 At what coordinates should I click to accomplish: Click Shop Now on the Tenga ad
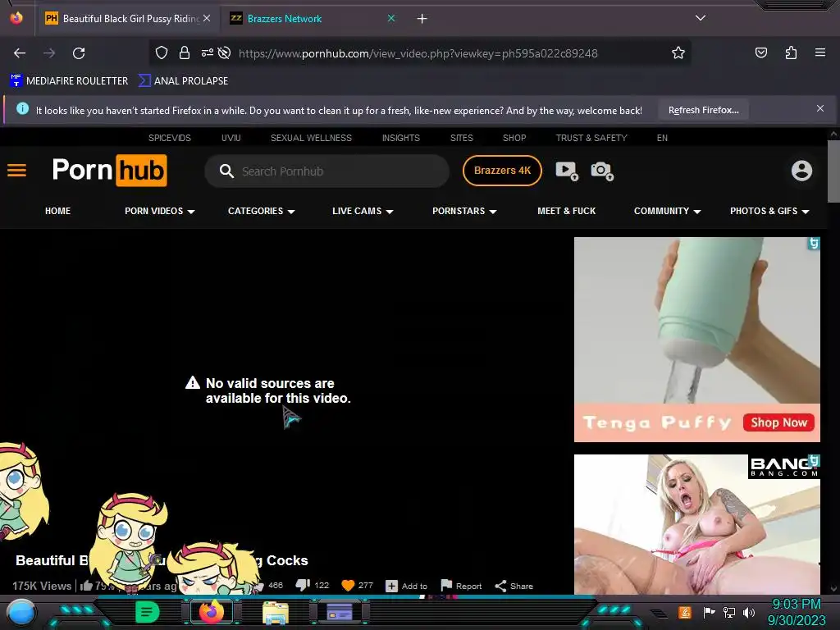pyautogui.click(x=778, y=422)
